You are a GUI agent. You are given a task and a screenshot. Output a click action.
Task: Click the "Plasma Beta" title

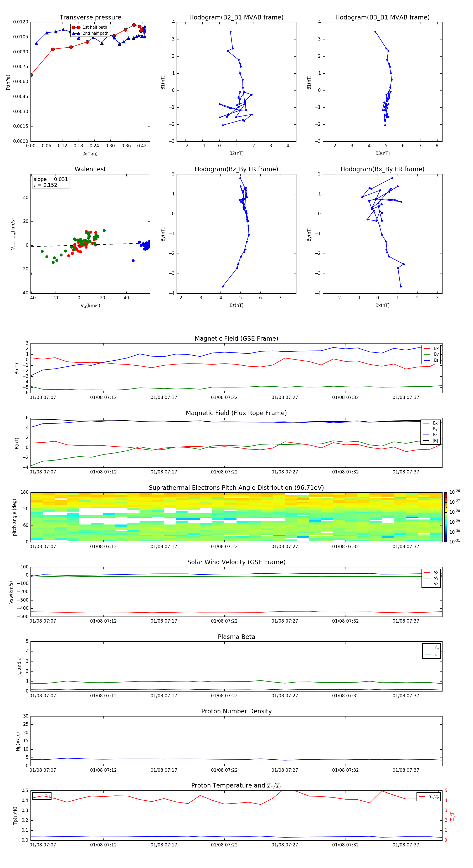[236, 637]
